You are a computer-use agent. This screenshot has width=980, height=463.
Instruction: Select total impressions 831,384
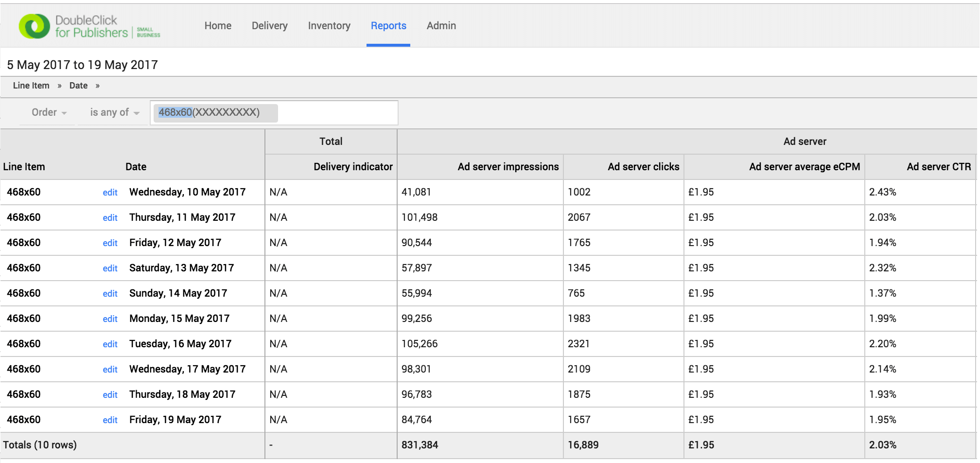420,445
